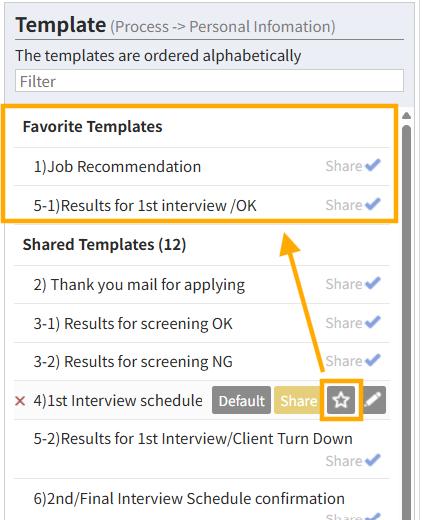Click the template list vertical scrollbar thumb
428x520 pixels.
[x=406, y=320]
